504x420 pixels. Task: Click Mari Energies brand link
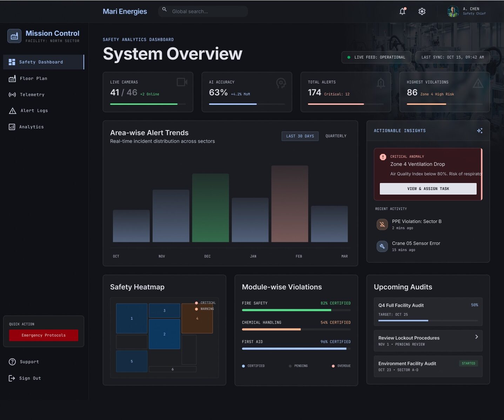(125, 11)
